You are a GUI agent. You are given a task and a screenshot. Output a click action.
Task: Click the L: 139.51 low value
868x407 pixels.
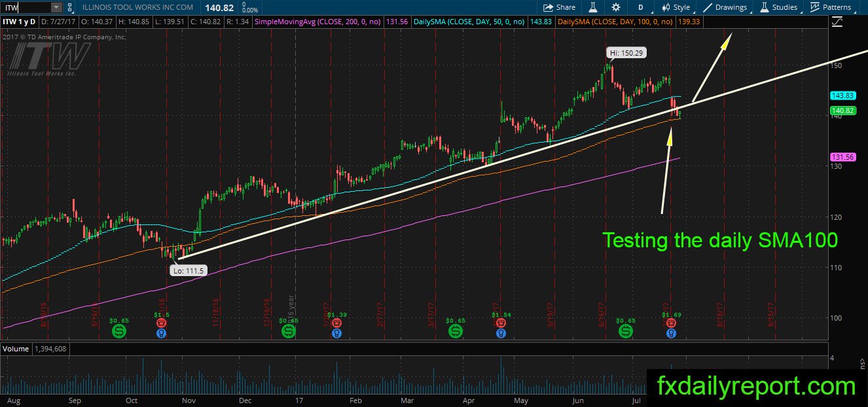coord(172,22)
